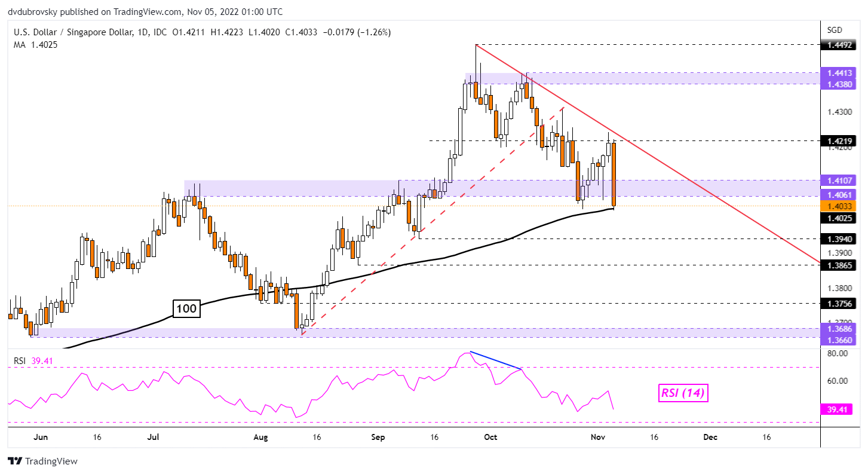Select the 1.3660 support zone price tag

point(841,340)
